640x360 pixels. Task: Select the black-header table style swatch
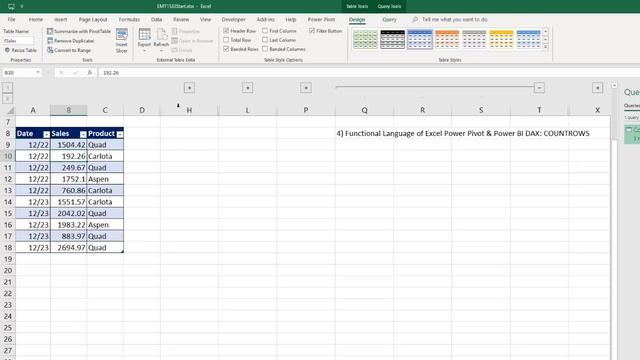coord(393,40)
